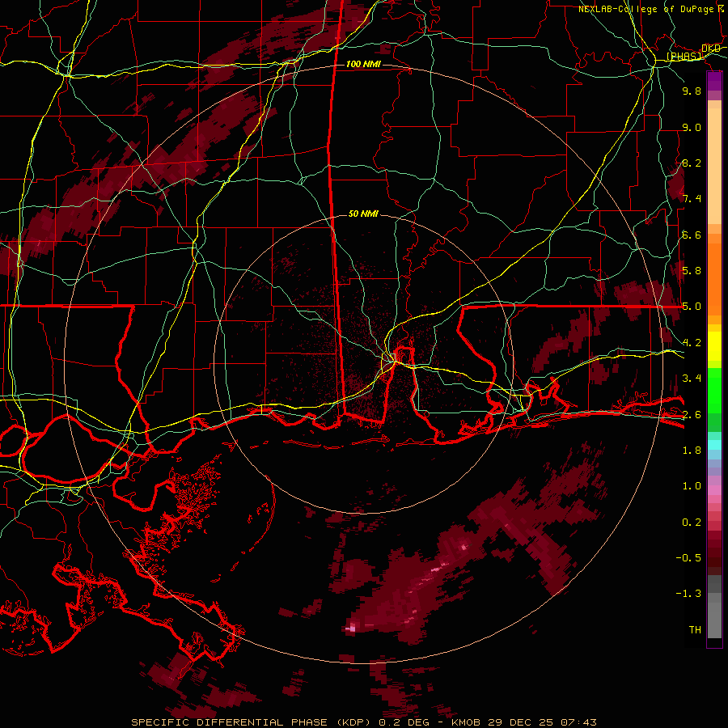The height and width of the screenshot is (728, 728).
Task: Pick the orange segment of the color bar
Action: pyautogui.click(x=714, y=278)
